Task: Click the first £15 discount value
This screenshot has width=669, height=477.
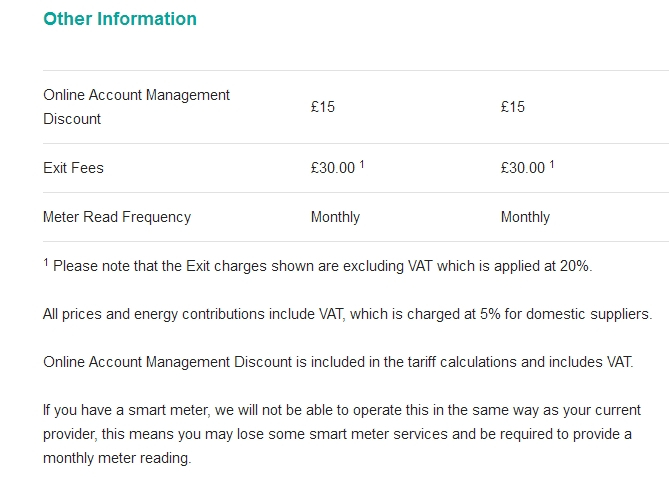Action: click(x=323, y=107)
